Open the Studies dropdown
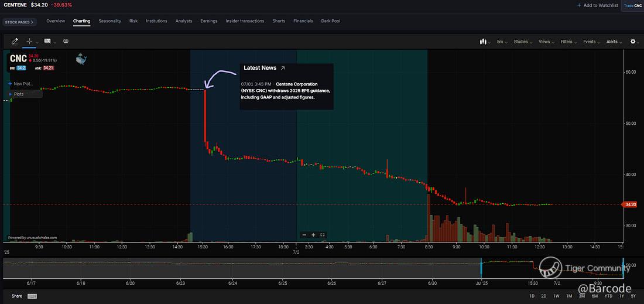Image resolution: width=644 pixels, height=304 pixels. point(522,42)
